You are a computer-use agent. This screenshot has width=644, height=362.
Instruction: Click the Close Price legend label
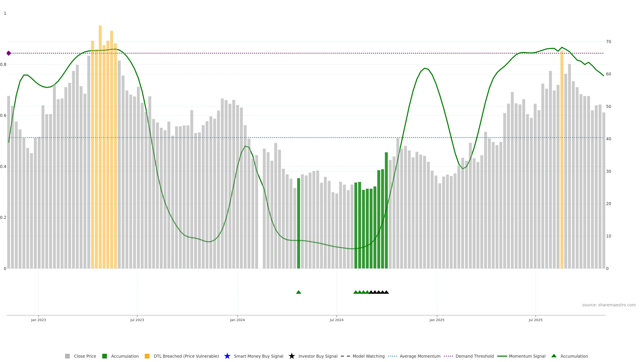click(85, 356)
